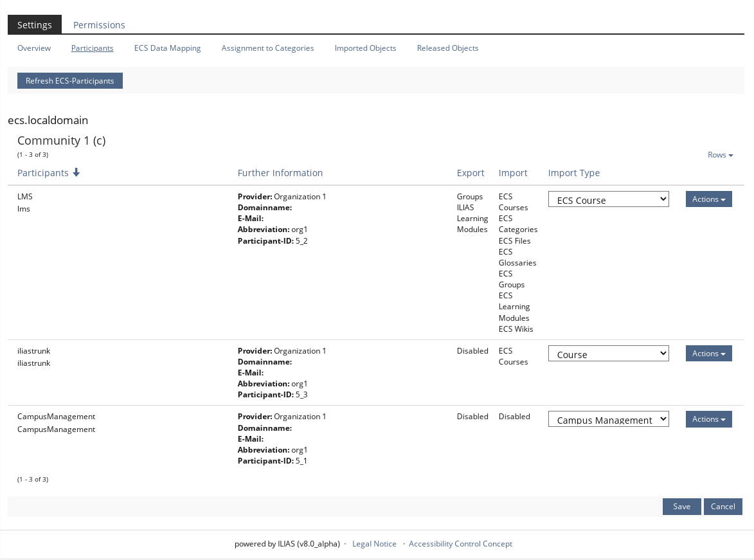Open the Legal Notice link
Viewport: 754px width, 560px height.
pyautogui.click(x=374, y=544)
